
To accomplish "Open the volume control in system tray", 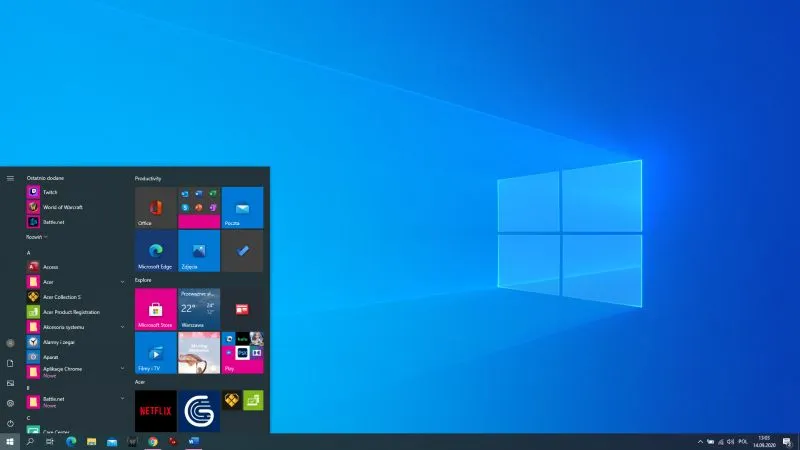I will (731, 442).
